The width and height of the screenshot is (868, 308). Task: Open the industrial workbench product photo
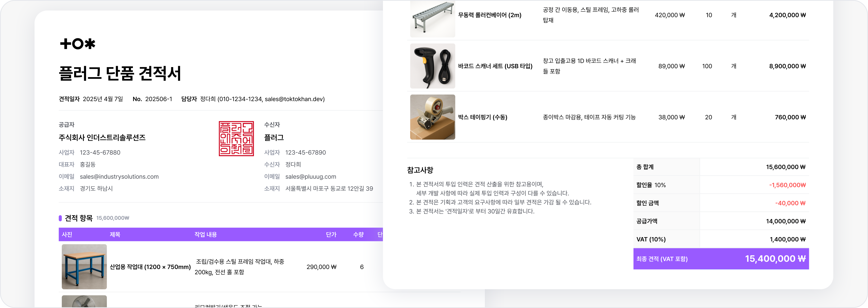[x=84, y=266]
